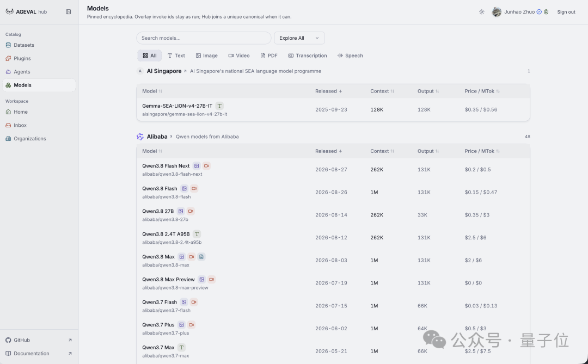Toggle the light/dark theme sun icon

[481, 12]
